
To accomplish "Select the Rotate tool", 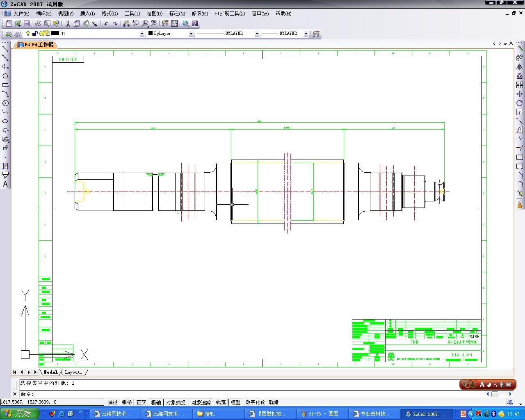I will click(x=520, y=103).
